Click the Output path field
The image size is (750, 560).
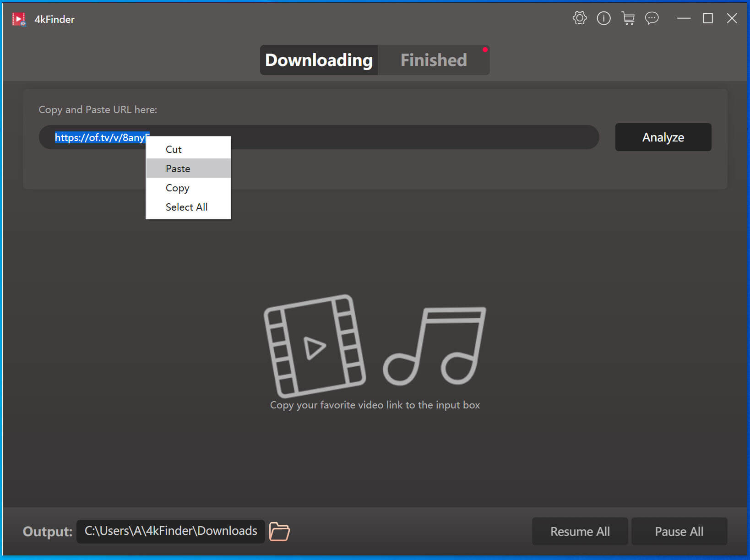click(170, 531)
